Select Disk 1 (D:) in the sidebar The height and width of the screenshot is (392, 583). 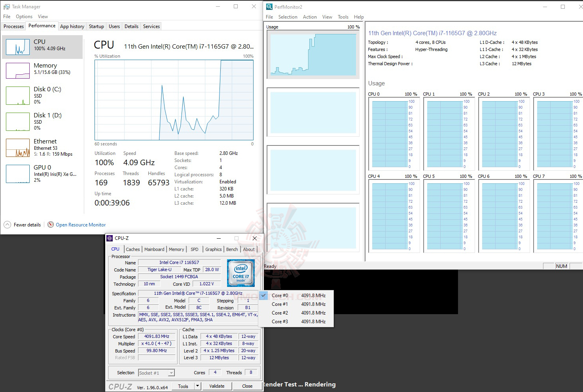click(43, 121)
